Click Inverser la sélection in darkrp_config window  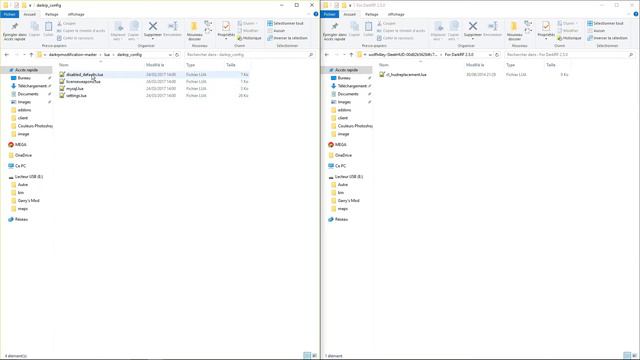[x=287, y=38]
